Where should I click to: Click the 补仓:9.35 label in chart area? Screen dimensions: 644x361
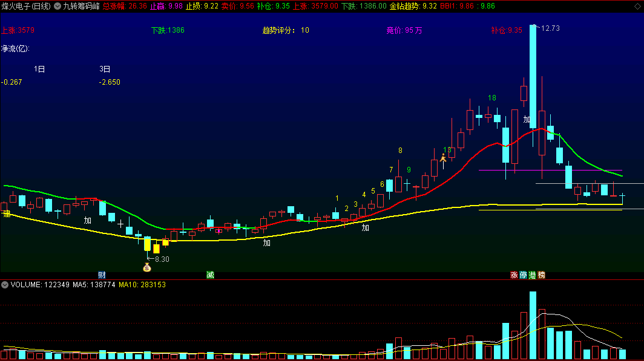[507, 30]
